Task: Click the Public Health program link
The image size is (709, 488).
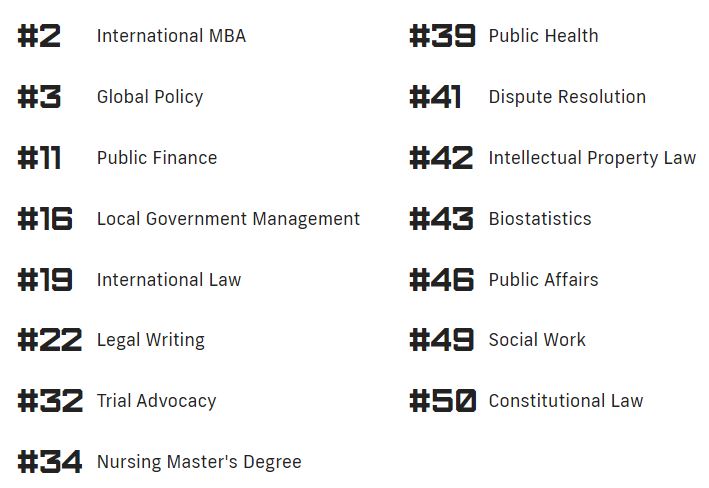Action: click(543, 36)
